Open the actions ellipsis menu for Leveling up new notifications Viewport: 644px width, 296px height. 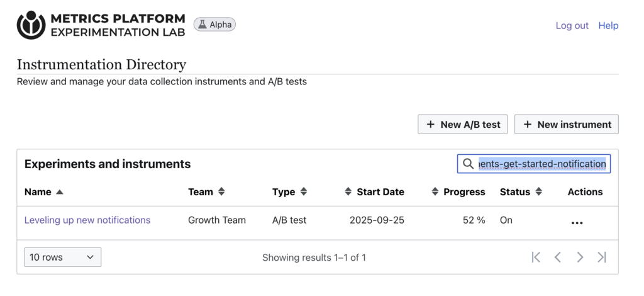[577, 223]
